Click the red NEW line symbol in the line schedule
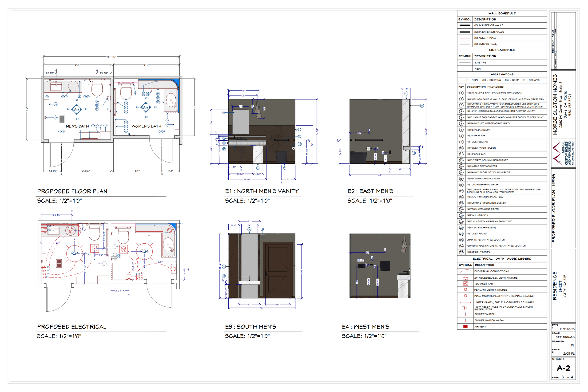 (x=465, y=69)
